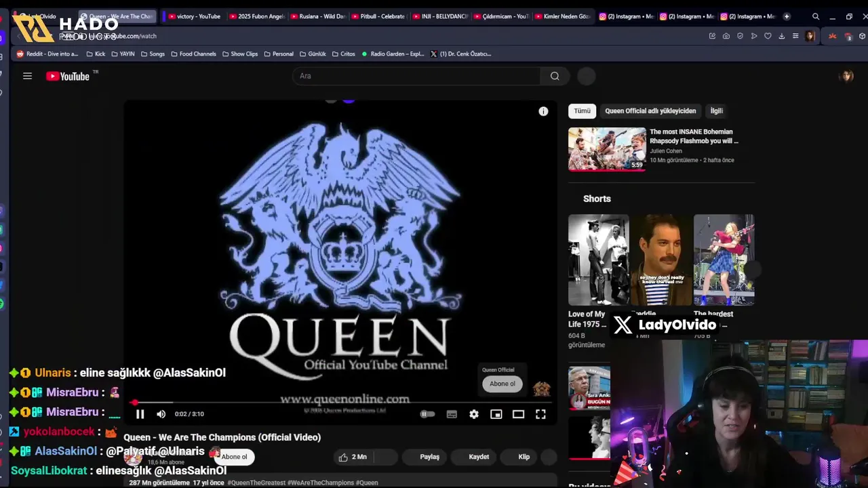Open the video info card icon
The width and height of the screenshot is (868, 488).
click(543, 111)
